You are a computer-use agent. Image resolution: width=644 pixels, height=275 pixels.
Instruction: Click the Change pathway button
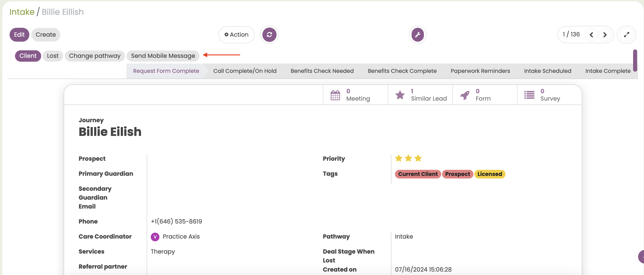tap(95, 56)
